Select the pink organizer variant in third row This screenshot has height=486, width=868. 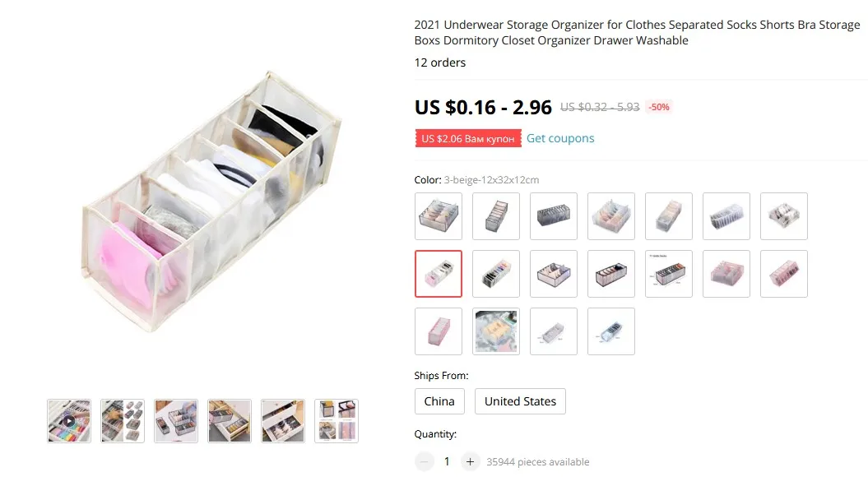coord(439,331)
